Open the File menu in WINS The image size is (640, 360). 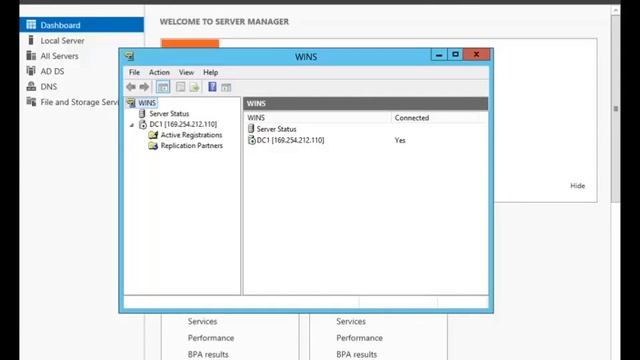[x=134, y=72]
